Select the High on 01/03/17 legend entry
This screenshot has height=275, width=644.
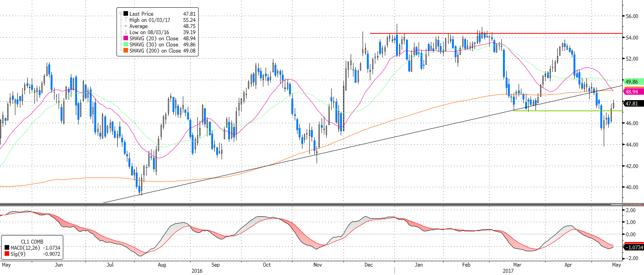click(x=149, y=20)
